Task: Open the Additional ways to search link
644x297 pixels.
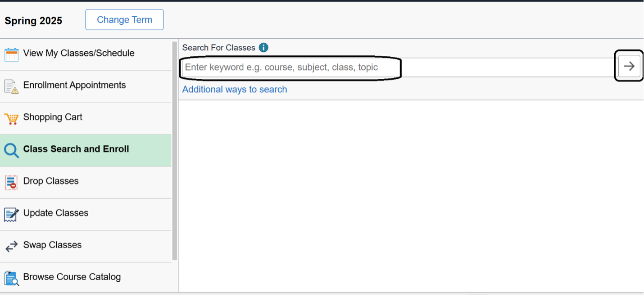Action: point(235,90)
